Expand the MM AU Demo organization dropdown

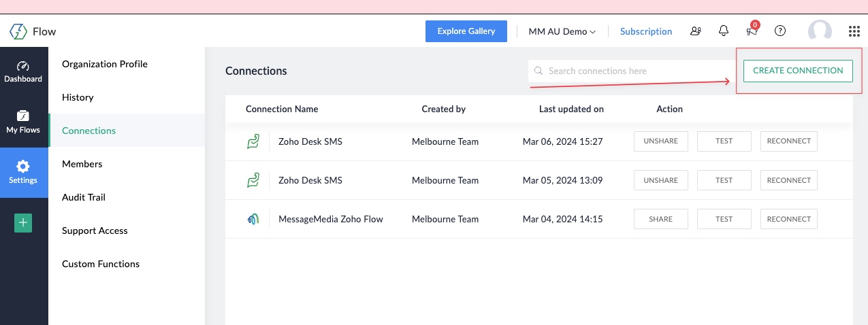point(562,31)
